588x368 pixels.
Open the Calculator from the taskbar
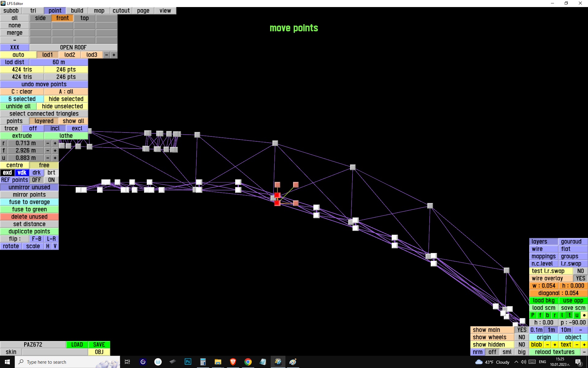203,362
